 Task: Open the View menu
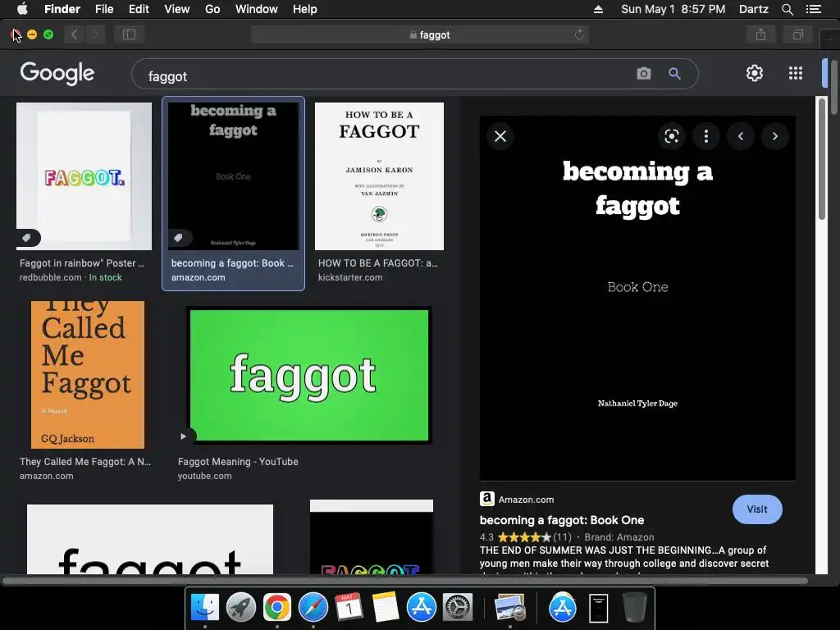tap(177, 9)
